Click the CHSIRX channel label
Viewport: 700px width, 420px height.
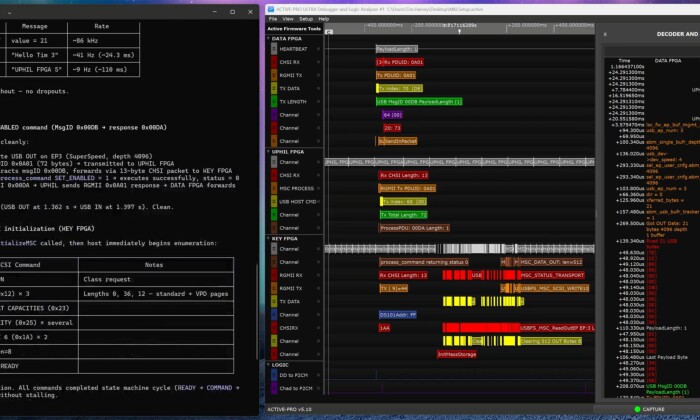tap(288, 328)
